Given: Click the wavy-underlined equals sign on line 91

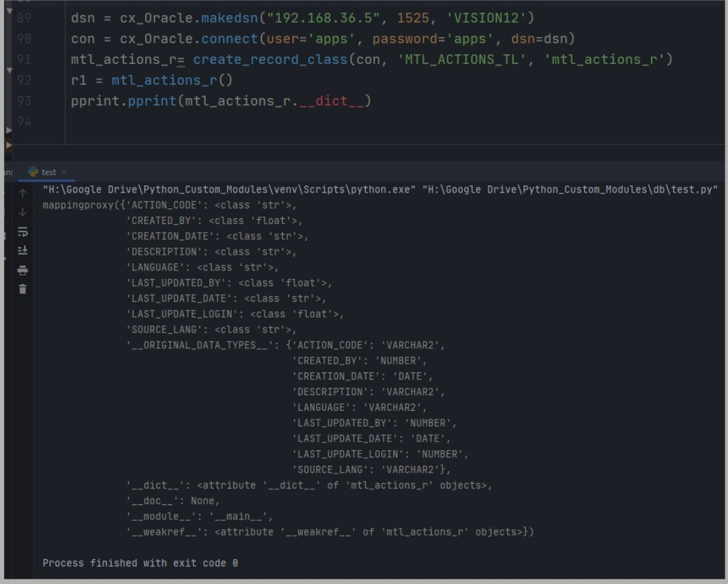Looking at the screenshot, I should point(181,60).
